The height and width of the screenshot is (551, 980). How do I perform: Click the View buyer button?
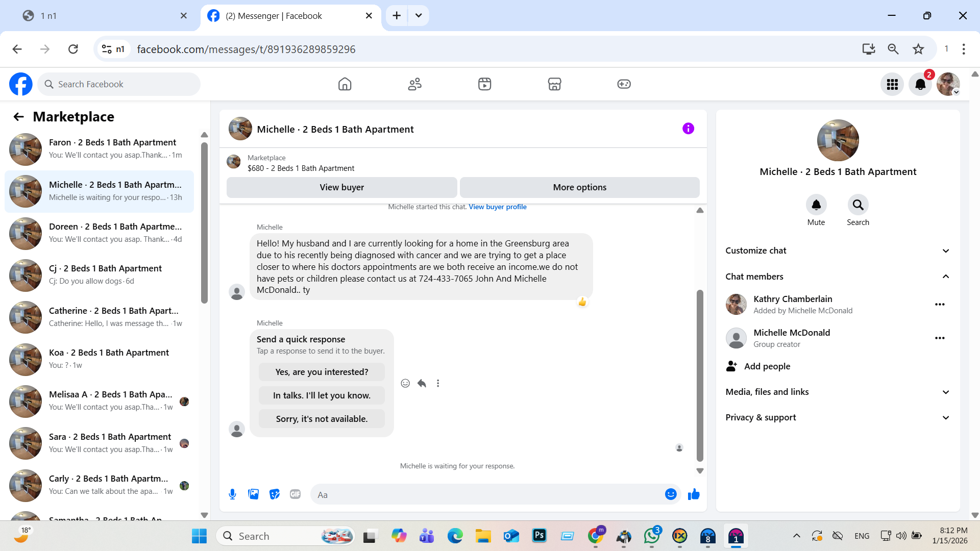click(341, 187)
